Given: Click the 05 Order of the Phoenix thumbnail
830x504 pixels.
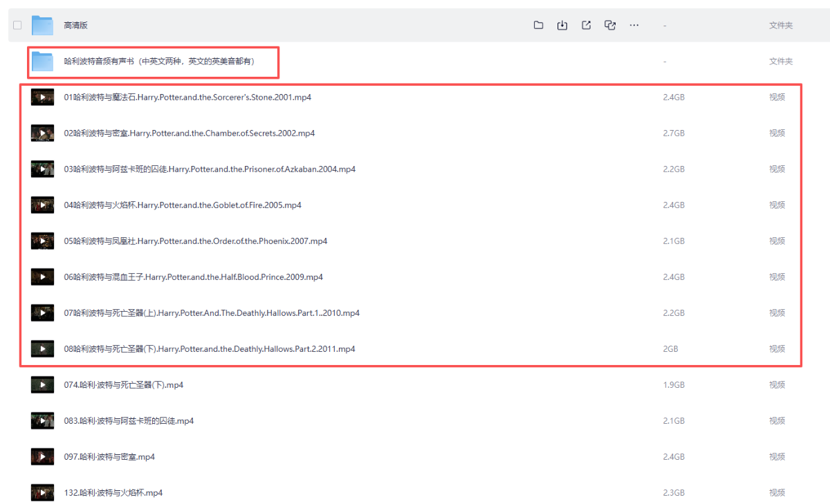Looking at the screenshot, I should 42,241.
